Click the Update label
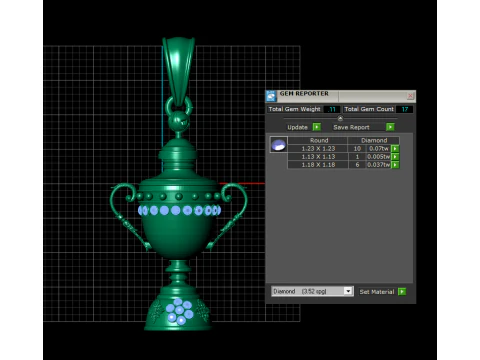This screenshot has height=360, width=480. (x=297, y=127)
